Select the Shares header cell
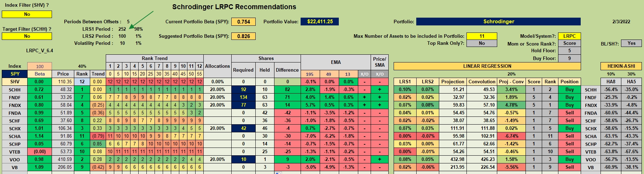 pyautogui.click(x=266, y=58)
